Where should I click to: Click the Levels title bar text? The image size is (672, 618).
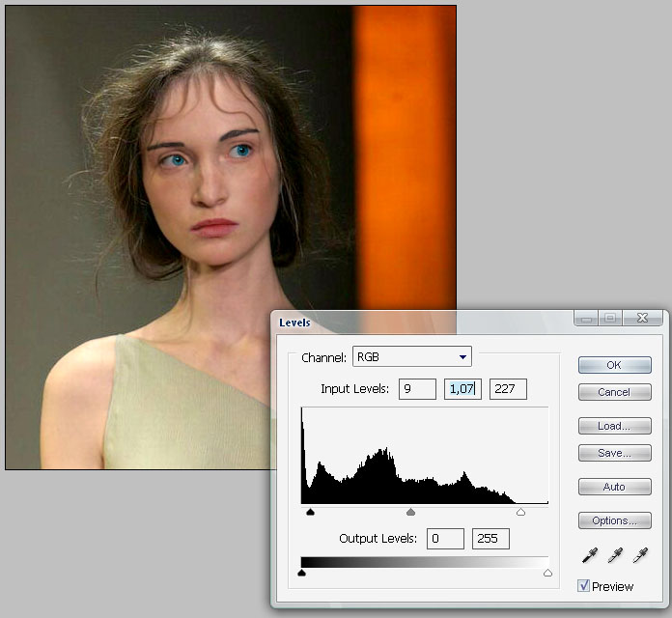pos(294,323)
